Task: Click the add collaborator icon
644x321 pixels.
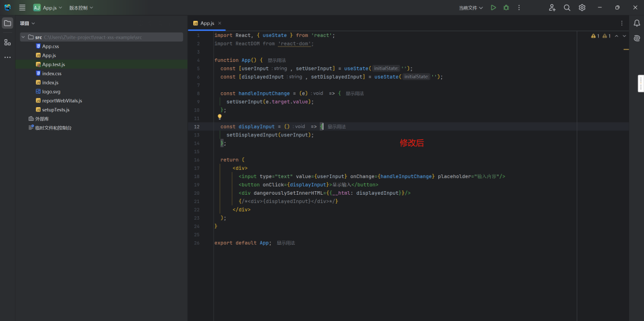Action: (552, 8)
